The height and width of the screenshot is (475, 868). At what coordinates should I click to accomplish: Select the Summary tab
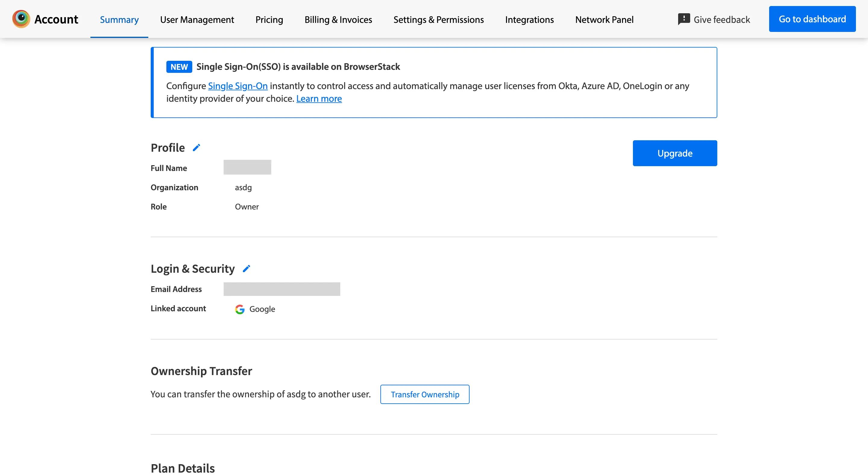[x=119, y=20]
